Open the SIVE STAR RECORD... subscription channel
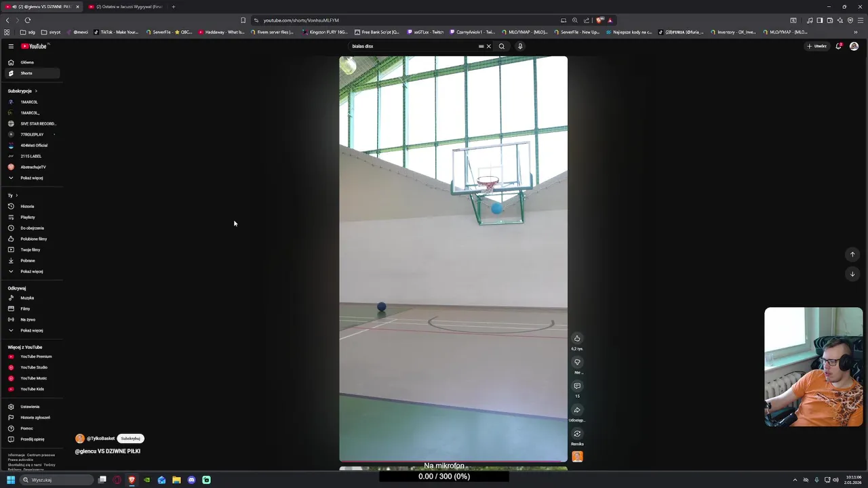 [31, 123]
